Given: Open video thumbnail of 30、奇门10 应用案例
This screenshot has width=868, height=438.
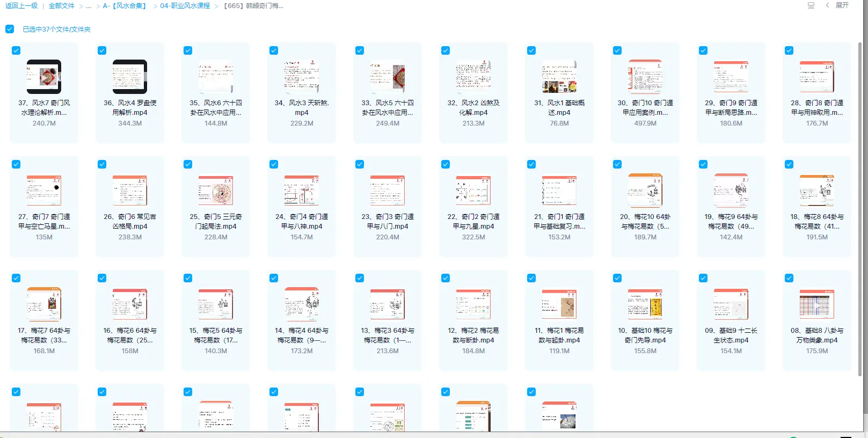Looking at the screenshot, I should (645, 77).
